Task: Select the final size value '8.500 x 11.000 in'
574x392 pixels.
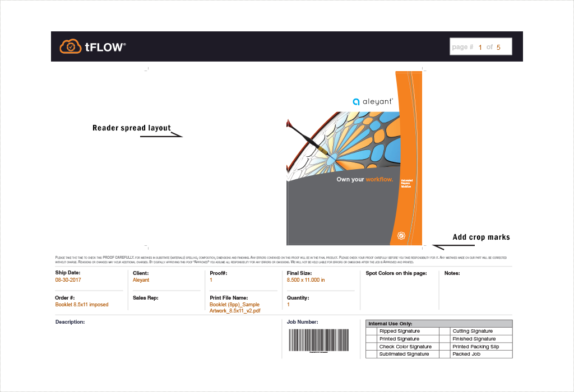Action: coord(305,280)
